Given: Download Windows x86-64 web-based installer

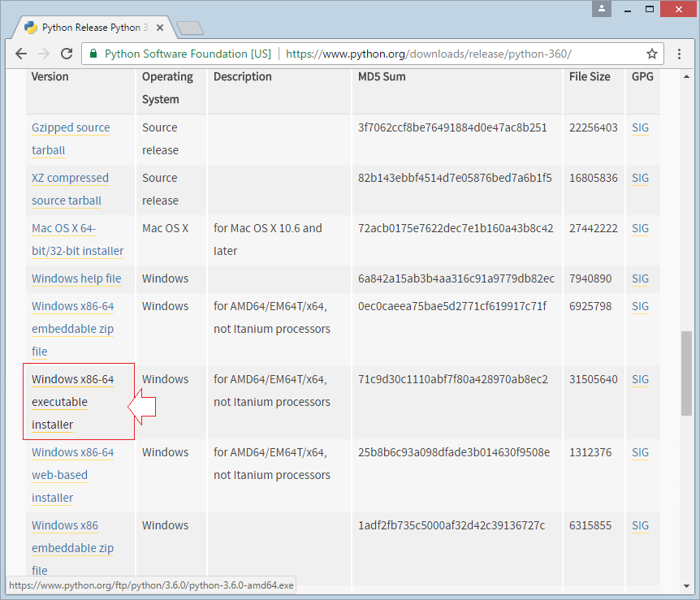Looking at the screenshot, I should (x=73, y=475).
